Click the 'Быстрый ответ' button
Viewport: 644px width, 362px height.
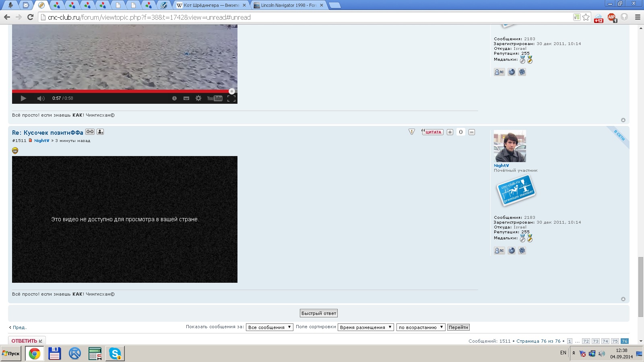pyautogui.click(x=319, y=313)
